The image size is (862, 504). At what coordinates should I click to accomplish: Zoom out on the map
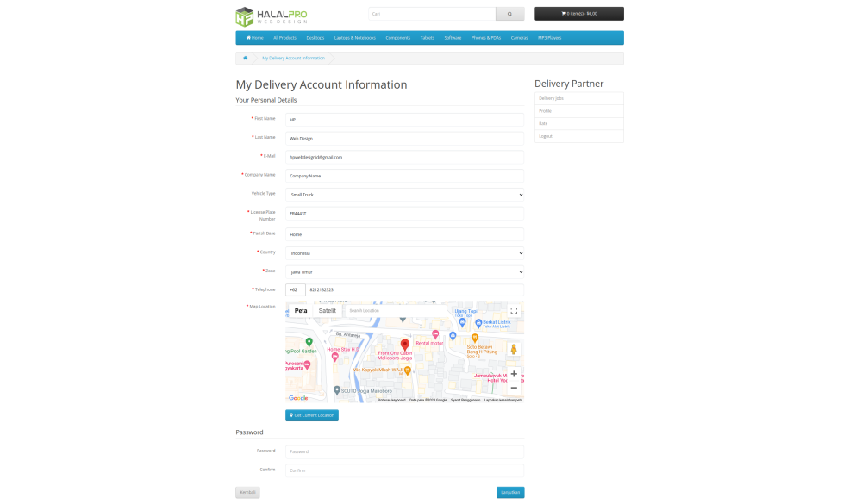(514, 388)
